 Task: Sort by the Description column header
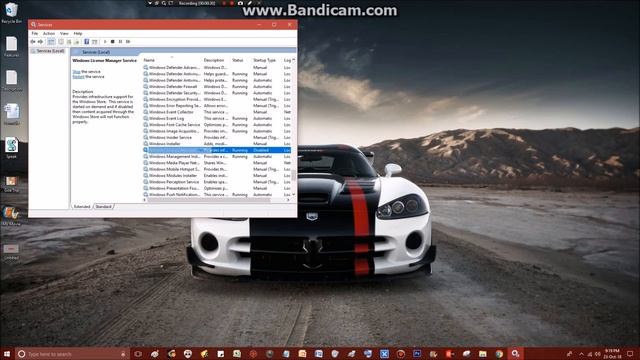click(216, 60)
